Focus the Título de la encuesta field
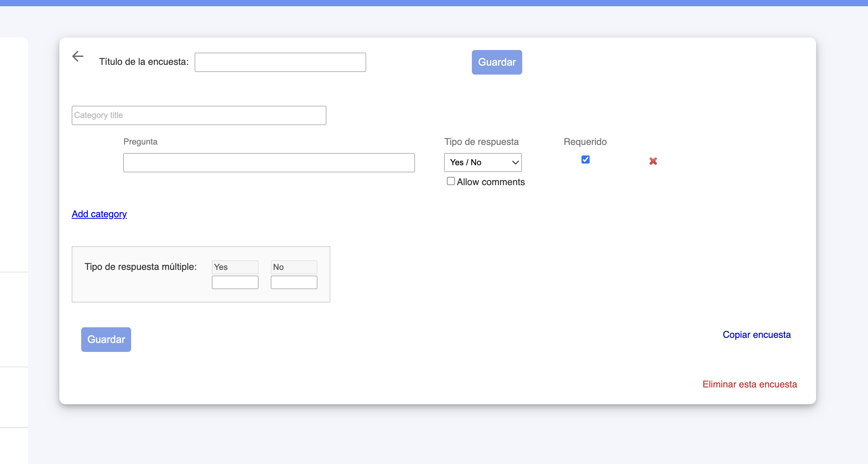Image resolution: width=868 pixels, height=464 pixels. [x=280, y=62]
